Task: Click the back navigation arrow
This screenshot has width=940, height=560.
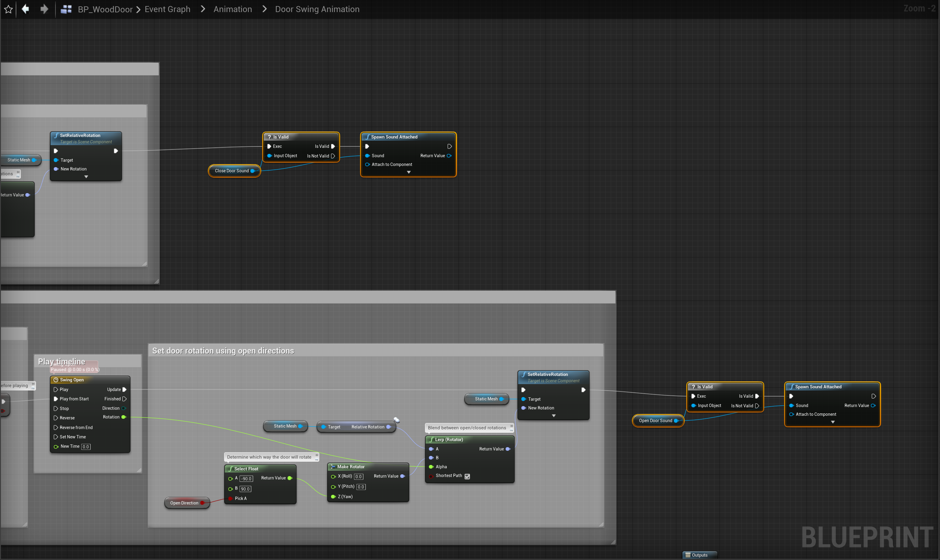Action: pyautogui.click(x=25, y=9)
